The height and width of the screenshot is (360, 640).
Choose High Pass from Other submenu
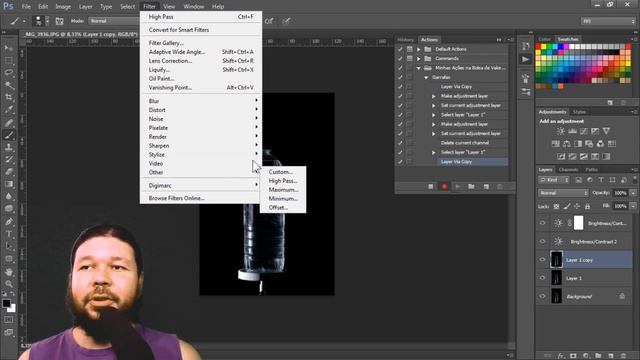283,181
